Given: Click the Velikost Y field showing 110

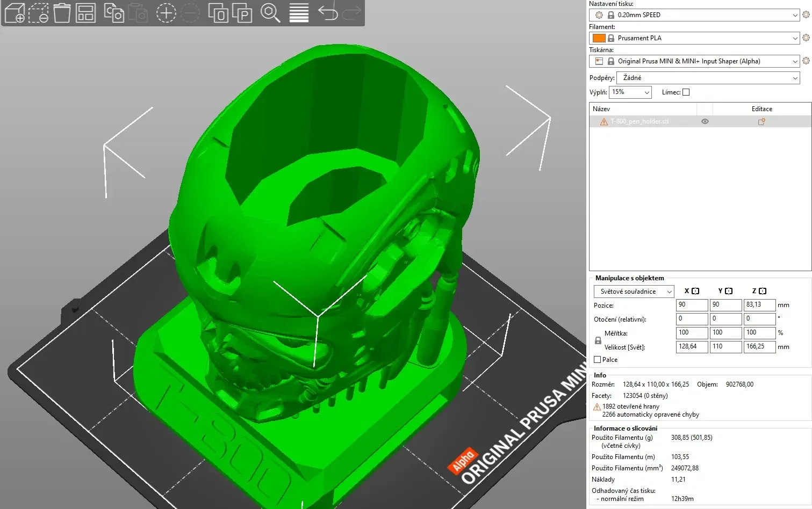Looking at the screenshot, I should click(725, 347).
